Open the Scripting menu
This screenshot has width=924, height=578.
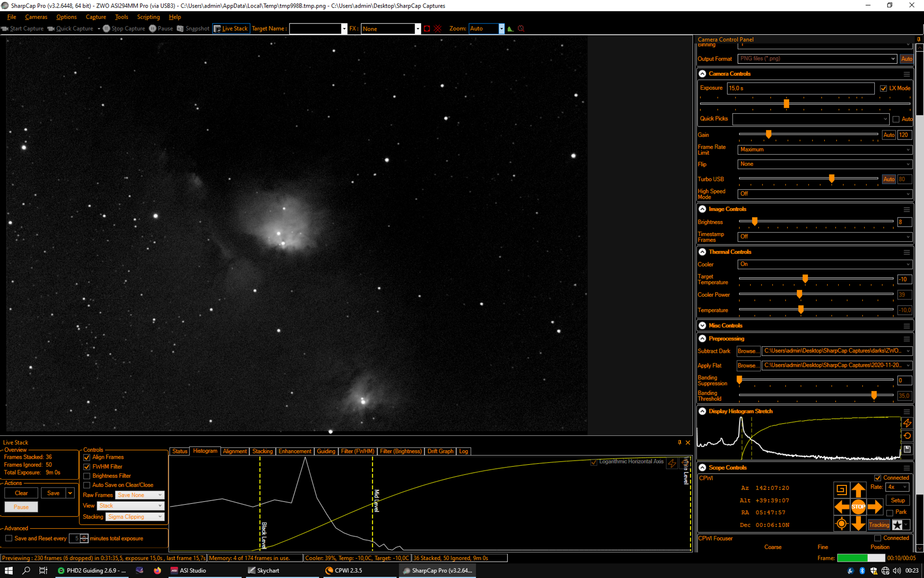pos(148,17)
